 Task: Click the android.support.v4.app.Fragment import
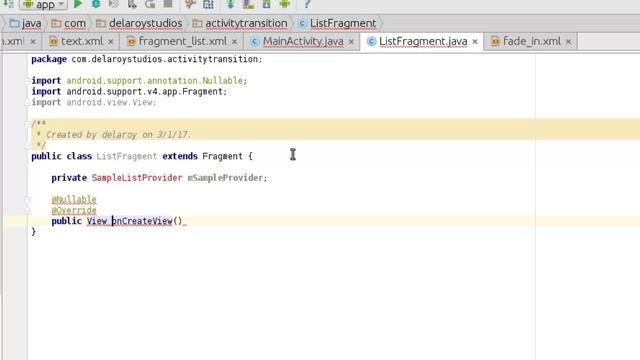[x=147, y=91]
